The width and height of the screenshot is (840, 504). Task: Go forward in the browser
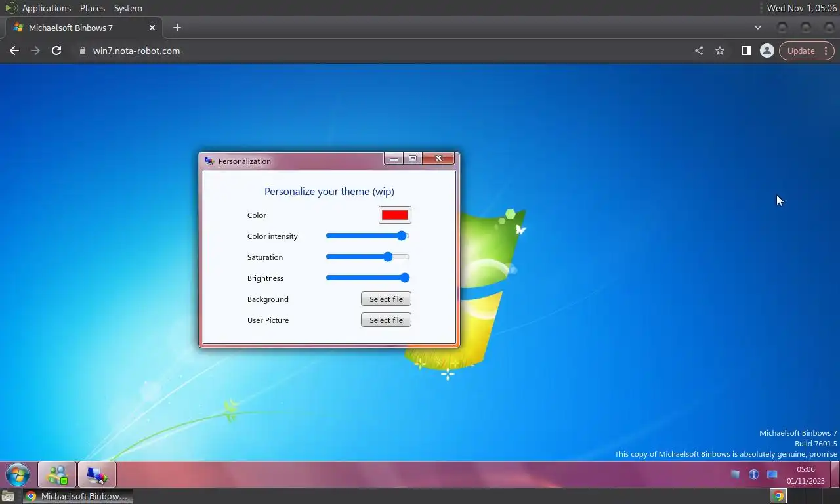[x=35, y=51]
